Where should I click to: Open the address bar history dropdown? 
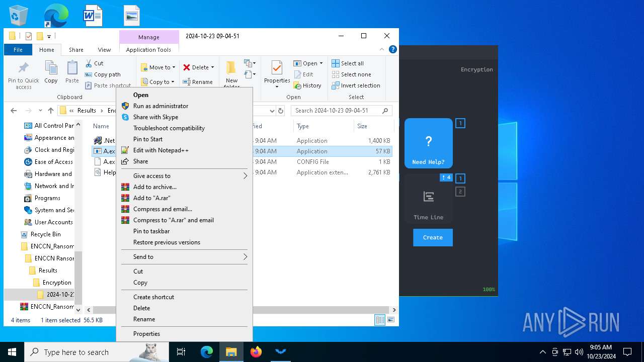[272, 111]
